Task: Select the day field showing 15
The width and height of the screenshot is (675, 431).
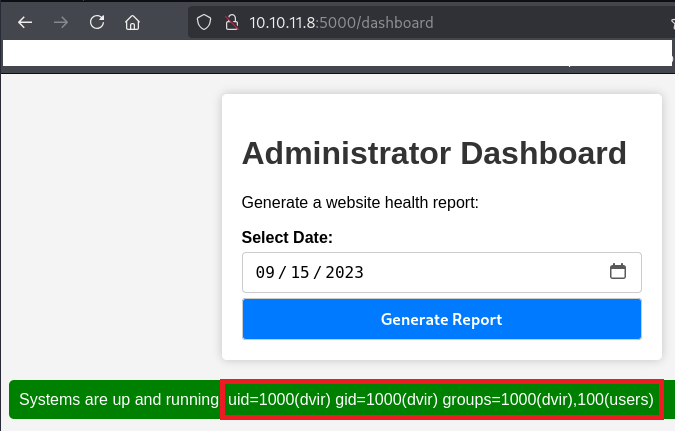Action: tap(299, 272)
